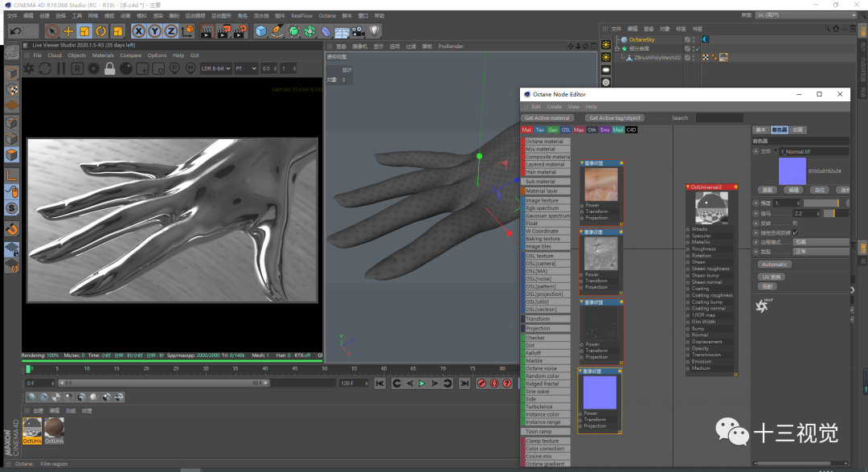
Task: Click the Image texture node entry
Action: pyautogui.click(x=547, y=200)
